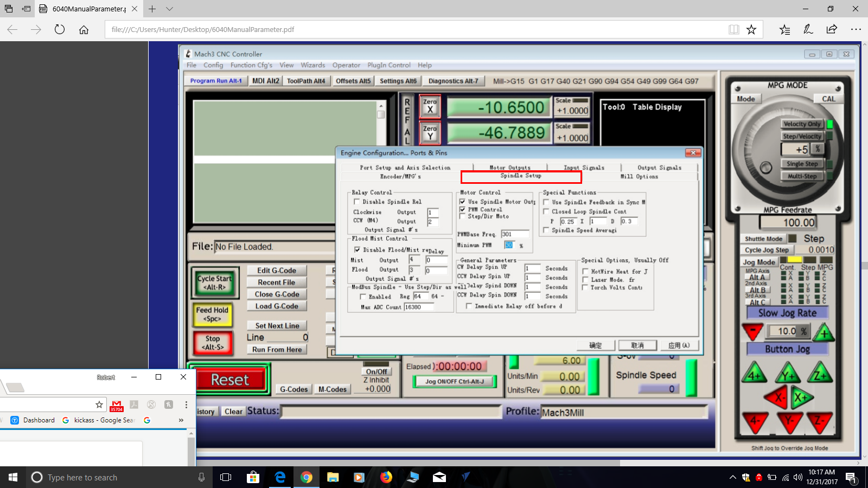Click Load G-Code button

coord(277,306)
